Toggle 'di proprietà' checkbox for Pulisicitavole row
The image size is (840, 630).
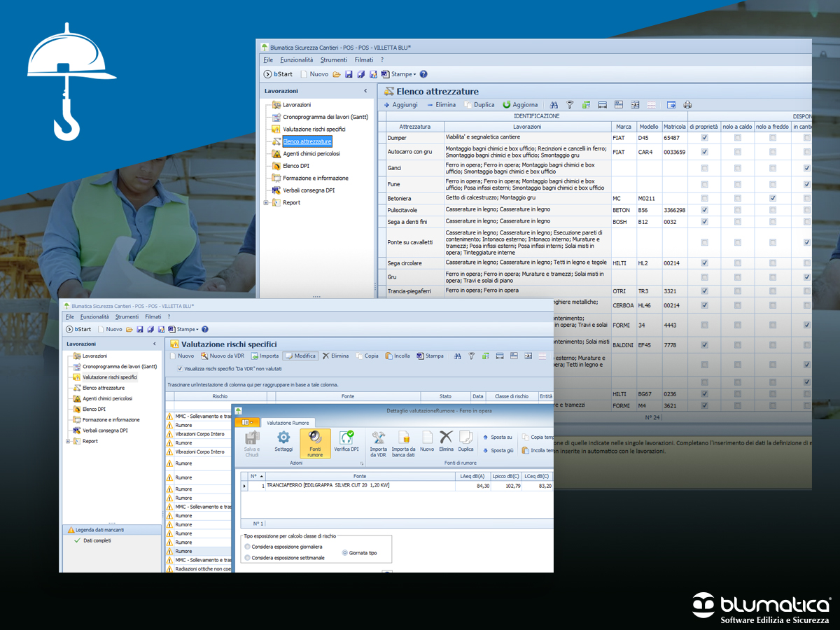coord(704,209)
